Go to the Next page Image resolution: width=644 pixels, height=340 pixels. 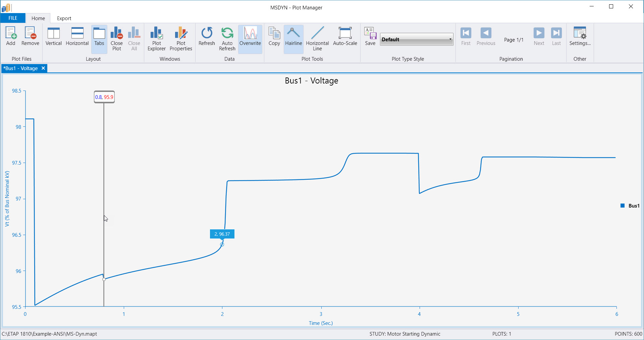coord(539,35)
